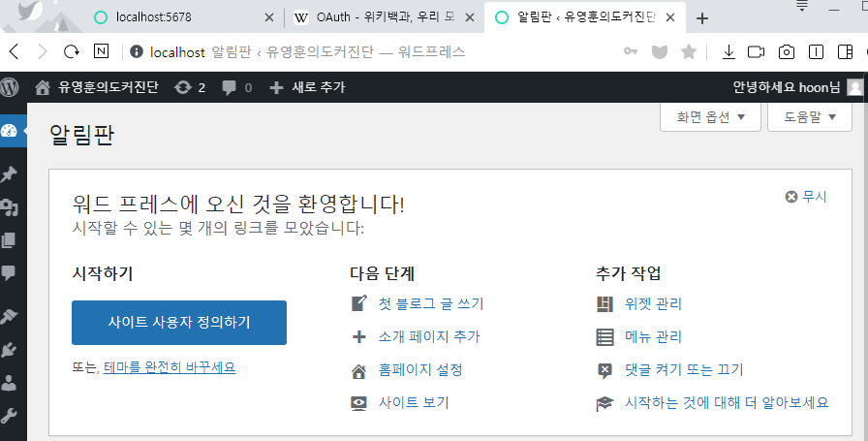The image size is (868, 441).
Task: Open the 안녕하세요 hoon님 account menu
Action: (x=797, y=87)
